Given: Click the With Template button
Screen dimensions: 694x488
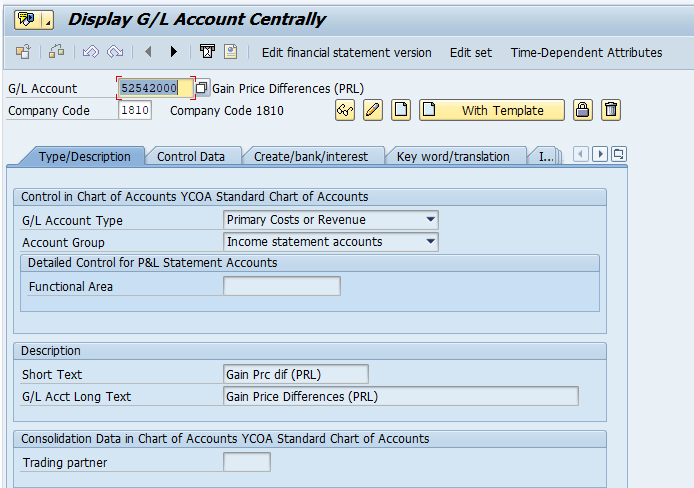Looking at the screenshot, I should 491,110.
